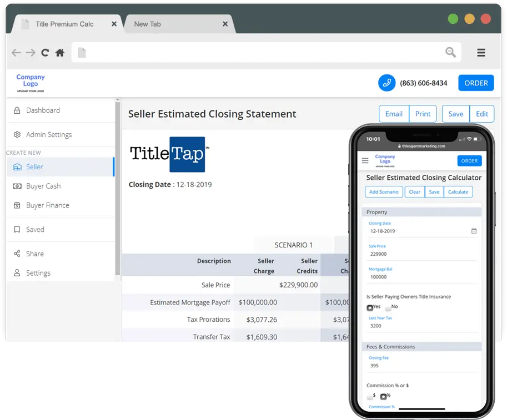Viewport: 507px width, 420px height.
Task: Click the desktop ORDER button
Action: (476, 83)
